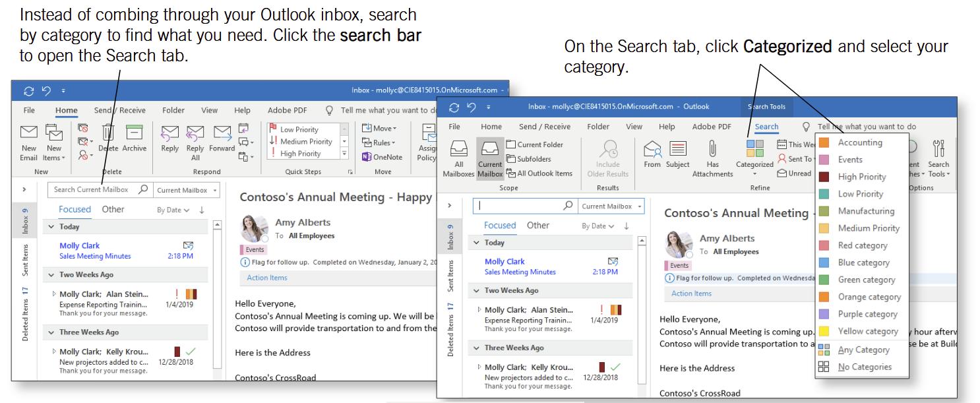Screen dimensions: 980x403
Task: Select the orange Accounting category
Action: coord(861,142)
